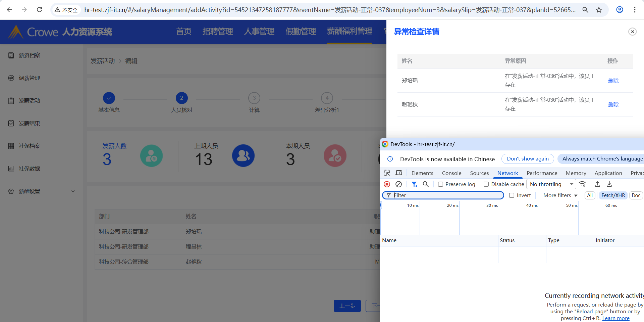Click the export HAR download icon
Image resolution: width=644 pixels, height=322 pixels.
coord(609,184)
